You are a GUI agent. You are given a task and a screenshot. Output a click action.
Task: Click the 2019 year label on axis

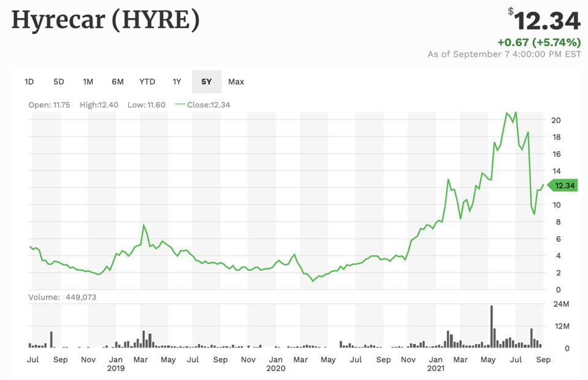click(116, 369)
